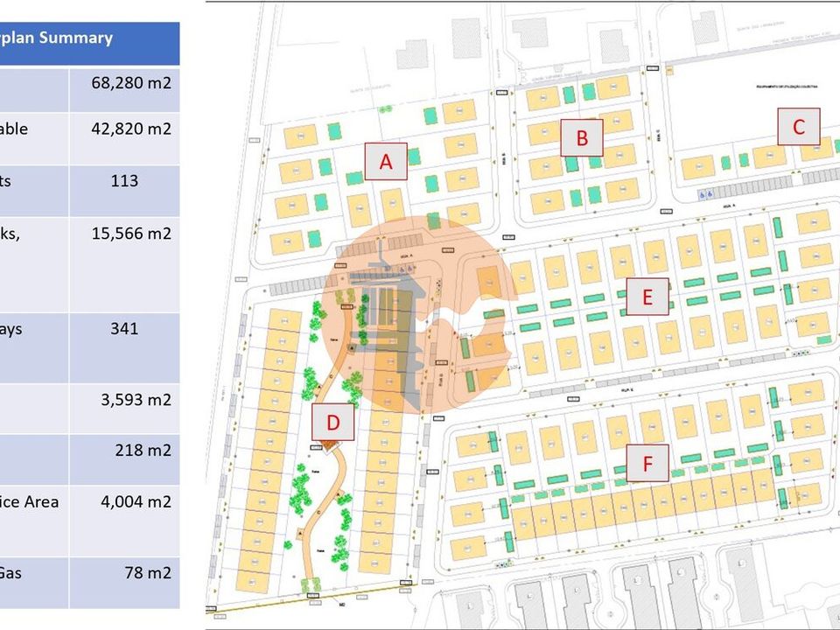The width and height of the screenshot is (840, 630).
Task: Click the table header 'plan Summary'
Action: pos(56,38)
